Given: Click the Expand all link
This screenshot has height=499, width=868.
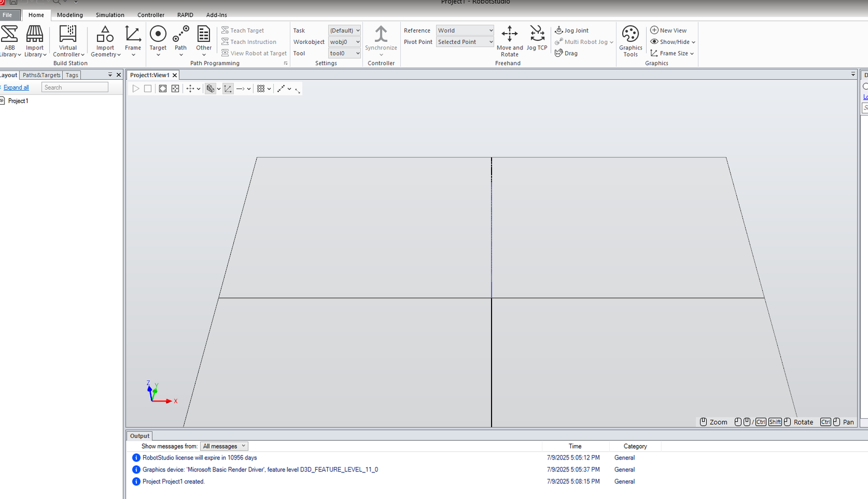Looking at the screenshot, I should (x=16, y=87).
